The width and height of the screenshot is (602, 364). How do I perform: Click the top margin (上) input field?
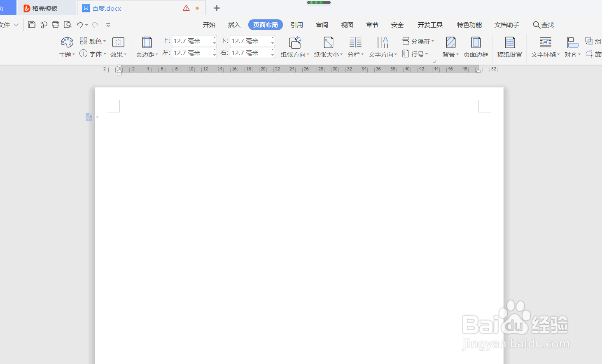[191, 41]
